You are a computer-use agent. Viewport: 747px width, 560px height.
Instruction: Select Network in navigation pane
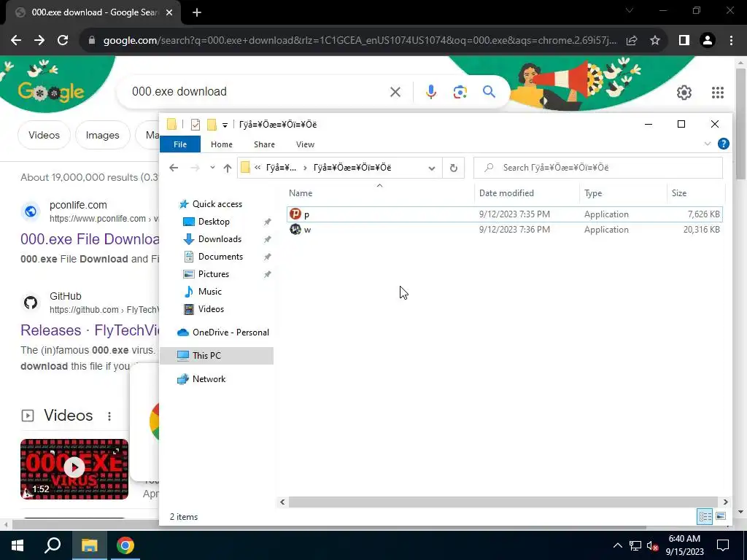pyautogui.click(x=209, y=379)
